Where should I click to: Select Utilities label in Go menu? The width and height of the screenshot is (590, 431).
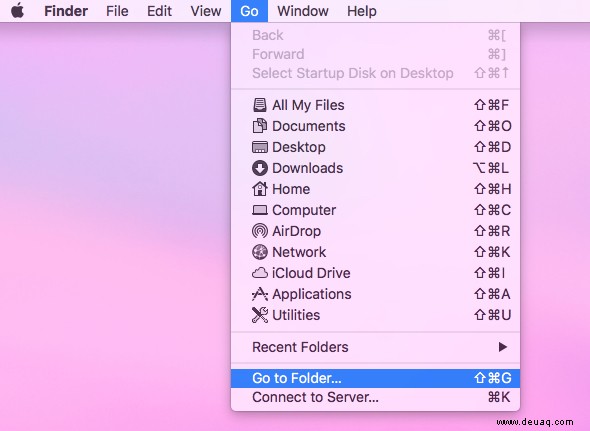point(296,315)
